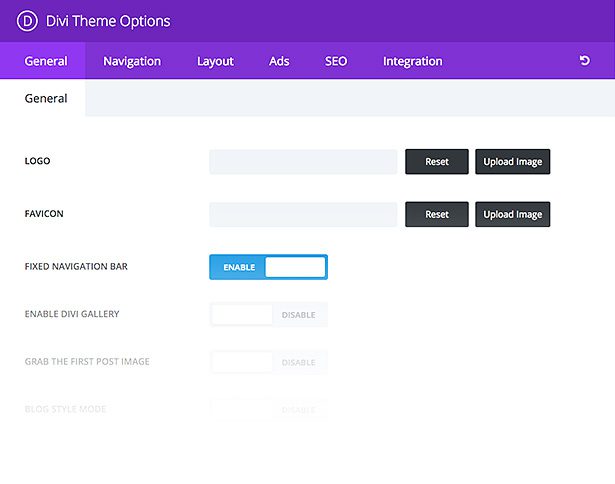The height and width of the screenshot is (484, 615).
Task: Open the Layout tab
Action: [215, 61]
